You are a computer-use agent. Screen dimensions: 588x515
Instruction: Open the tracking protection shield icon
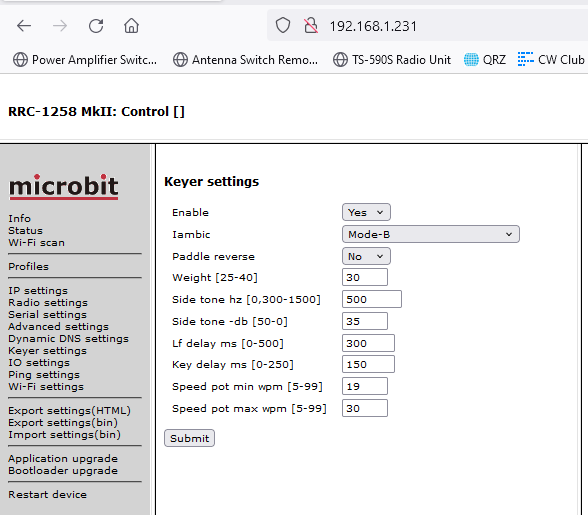click(x=283, y=26)
